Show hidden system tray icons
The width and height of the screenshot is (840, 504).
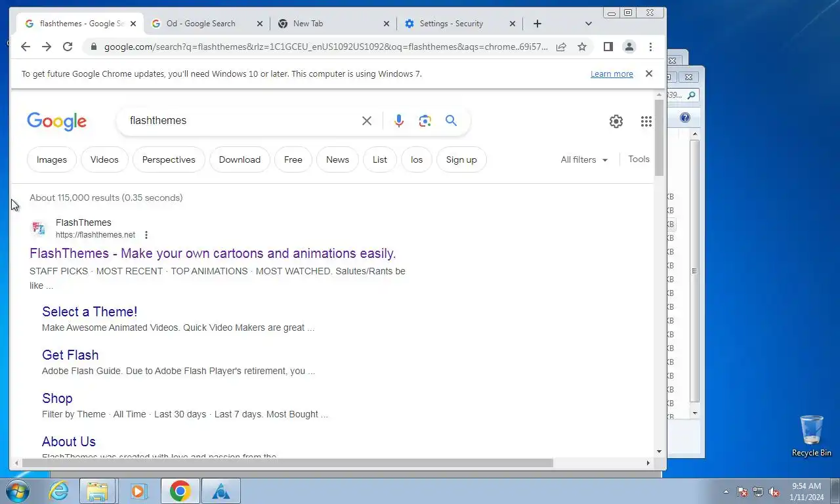point(726,492)
